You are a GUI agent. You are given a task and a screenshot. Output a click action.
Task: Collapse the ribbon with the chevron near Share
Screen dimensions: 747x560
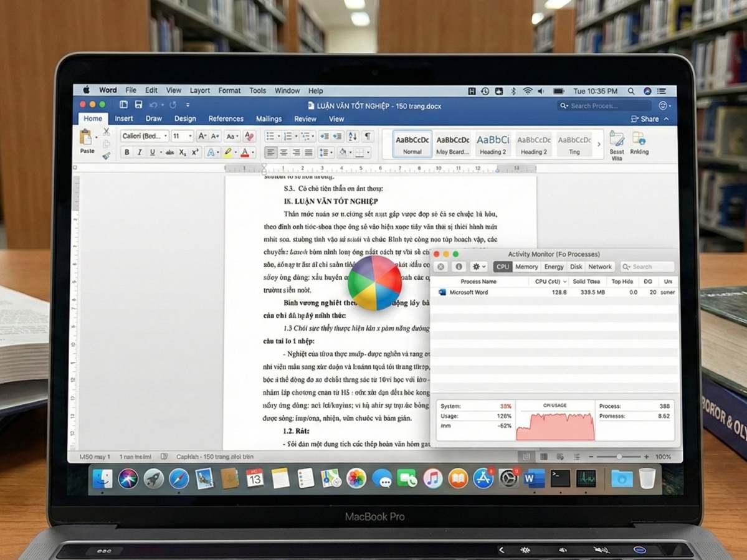[x=667, y=119]
